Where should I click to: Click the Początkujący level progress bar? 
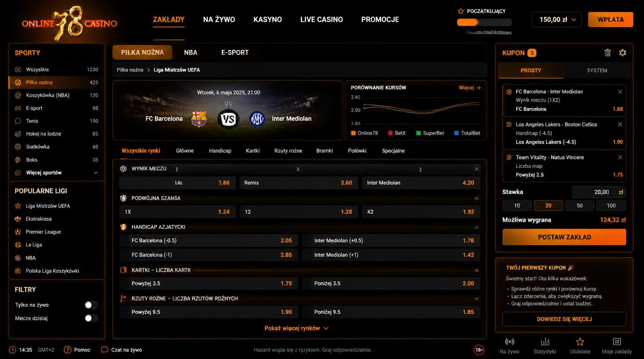point(484,22)
